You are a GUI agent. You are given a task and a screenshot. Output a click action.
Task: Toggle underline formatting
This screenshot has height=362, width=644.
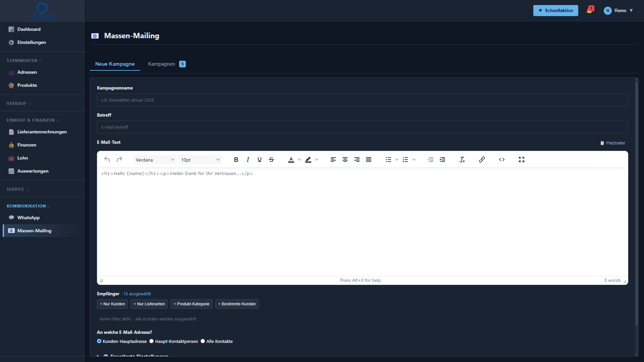(x=260, y=160)
